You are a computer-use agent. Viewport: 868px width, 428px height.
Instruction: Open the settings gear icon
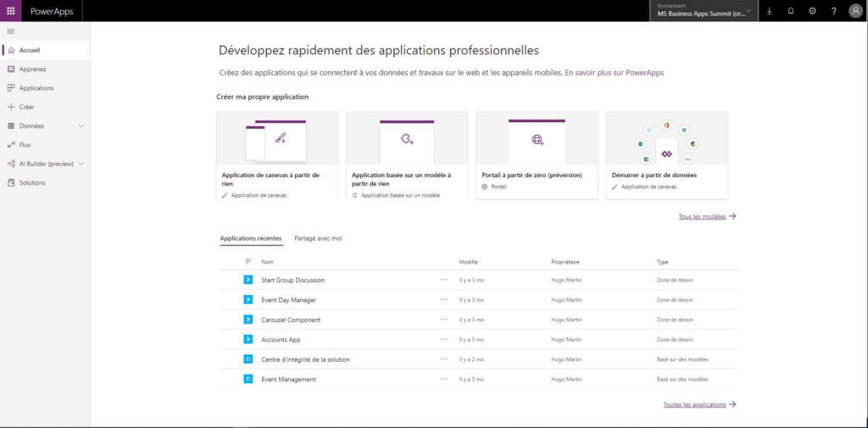pyautogui.click(x=812, y=11)
